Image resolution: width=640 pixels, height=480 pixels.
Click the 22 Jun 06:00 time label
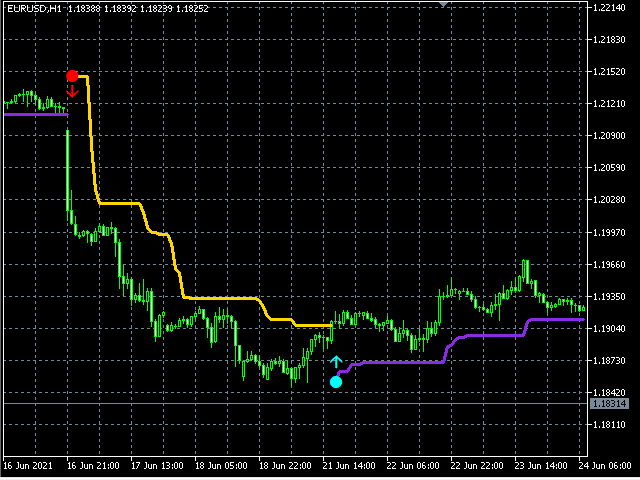pyautogui.click(x=413, y=466)
